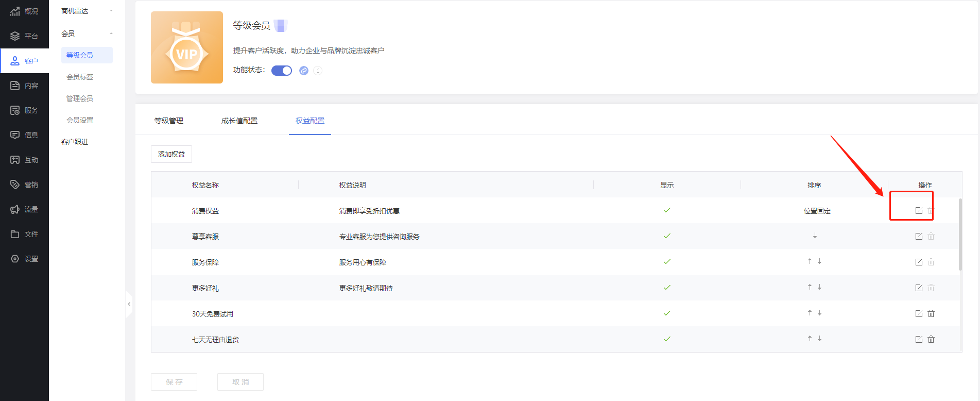Move 更多好礼 down in order

coord(819,287)
